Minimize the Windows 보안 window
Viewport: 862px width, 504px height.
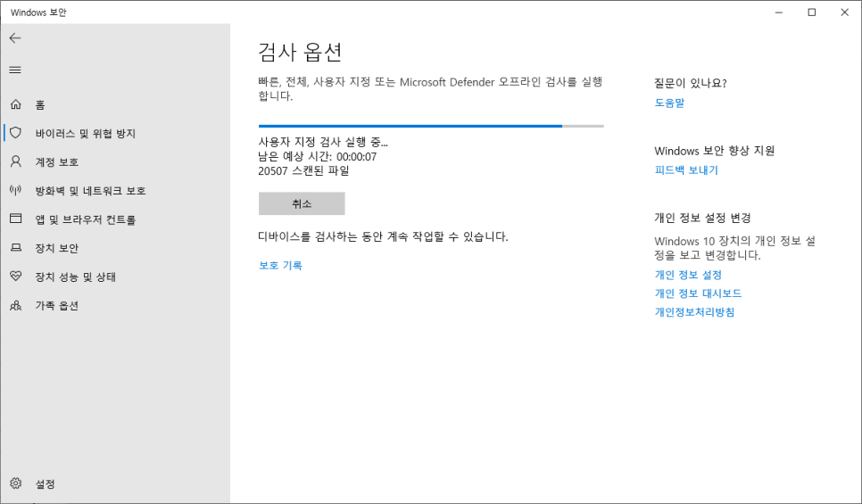pyautogui.click(x=779, y=12)
